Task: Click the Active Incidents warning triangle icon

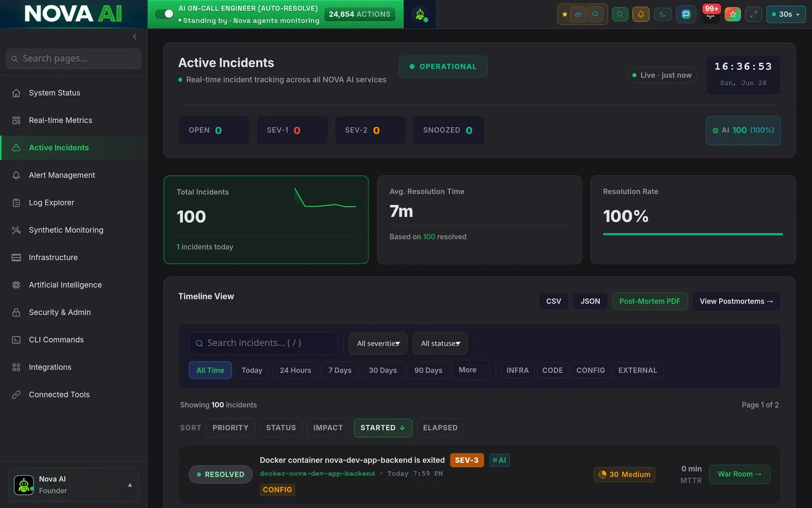Action: point(16,147)
